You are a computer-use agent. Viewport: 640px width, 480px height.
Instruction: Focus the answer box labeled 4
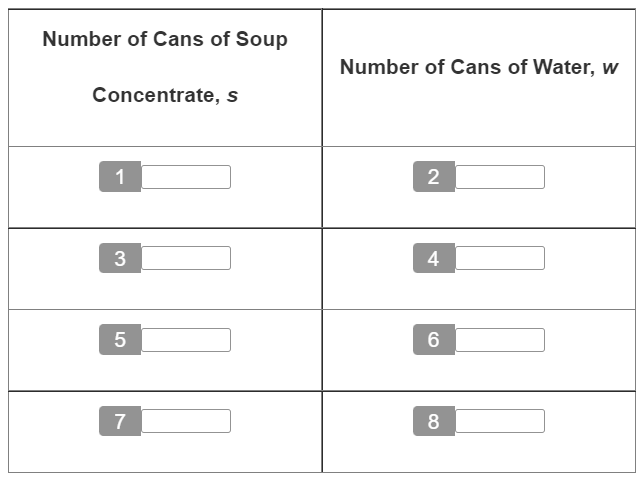point(500,258)
